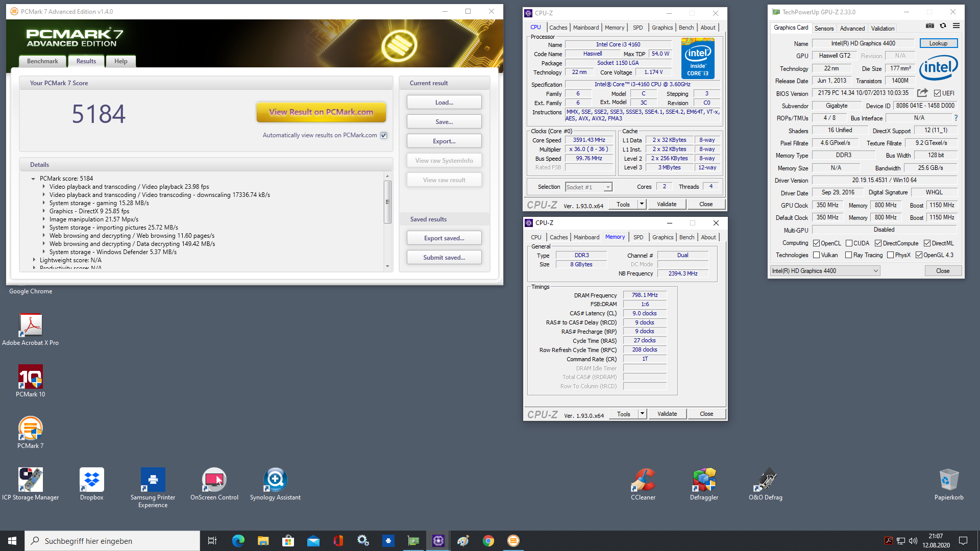Click the BIOS version share/export icon
The width and height of the screenshot is (980, 551).
[x=922, y=93]
